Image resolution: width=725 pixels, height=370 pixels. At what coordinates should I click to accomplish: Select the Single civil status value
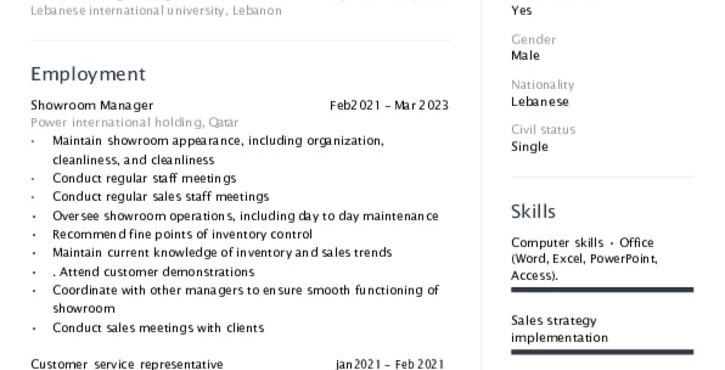(x=529, y=147)
